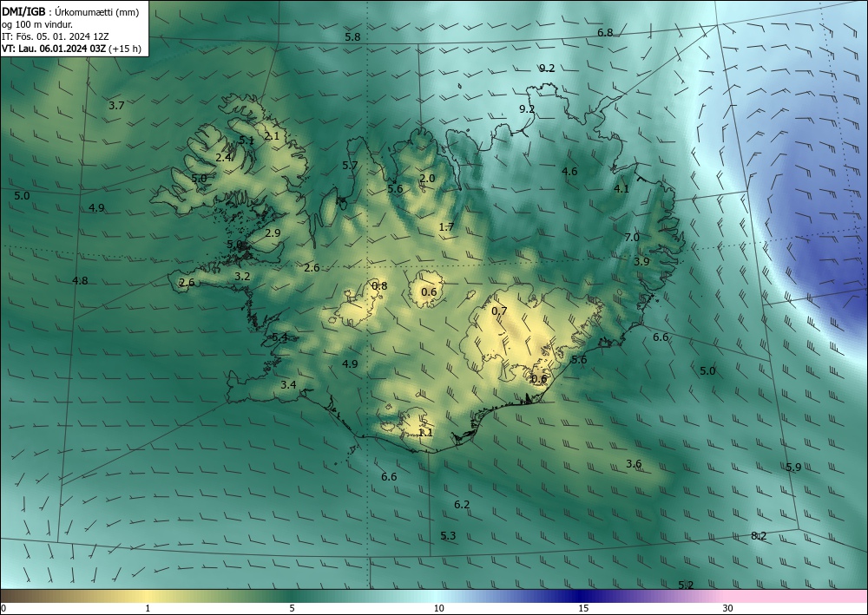This screenshot has width=868, height=615.
Task: Click the 6.2 map value
Action: coord(462,504)
